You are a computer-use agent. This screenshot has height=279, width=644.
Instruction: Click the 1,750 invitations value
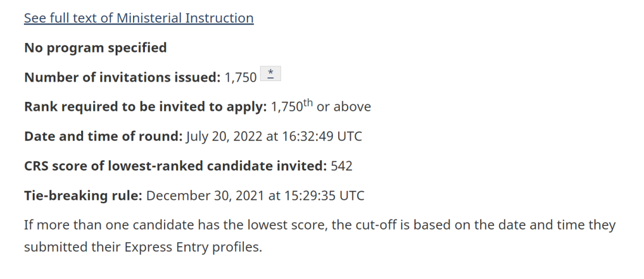click(x=240, y=77)
